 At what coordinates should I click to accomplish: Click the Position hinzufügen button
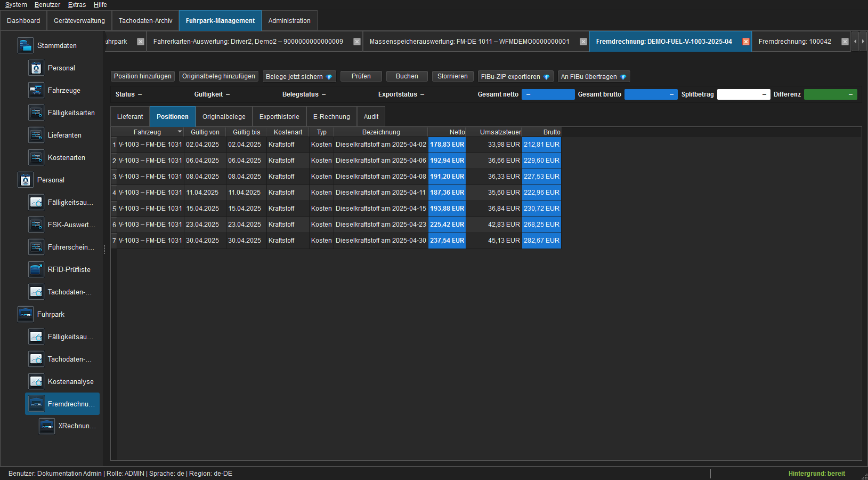143,76
